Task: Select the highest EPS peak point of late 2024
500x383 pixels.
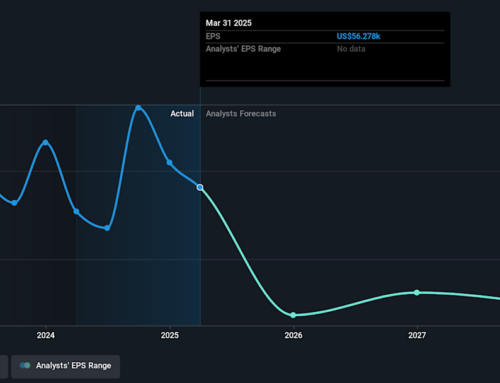Action: (x=138, y=108)
